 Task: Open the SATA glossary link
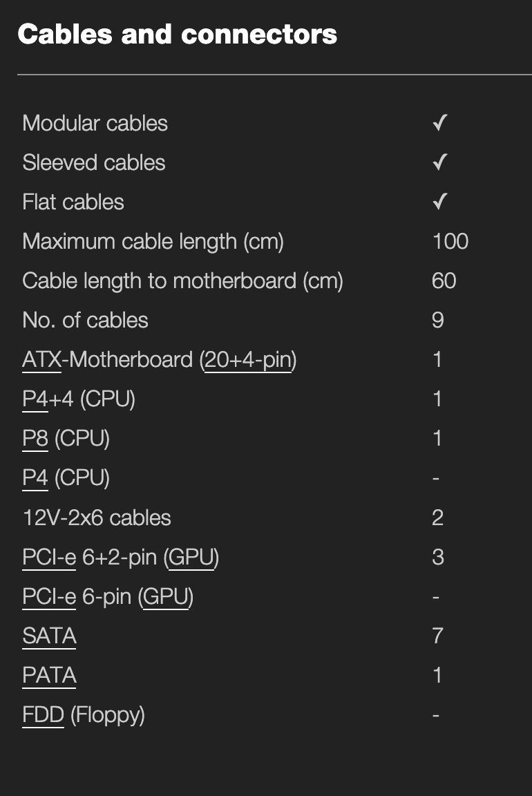click(x=49, y=636)
